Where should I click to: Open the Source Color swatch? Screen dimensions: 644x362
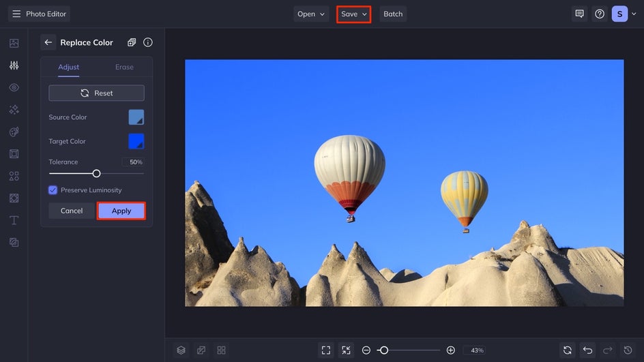(136, 117)
